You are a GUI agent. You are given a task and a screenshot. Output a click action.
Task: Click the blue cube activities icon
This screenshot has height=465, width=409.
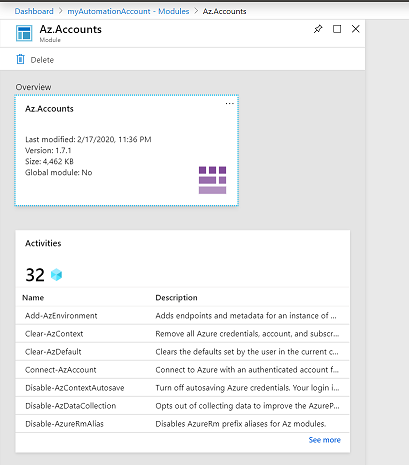(56, 275)
